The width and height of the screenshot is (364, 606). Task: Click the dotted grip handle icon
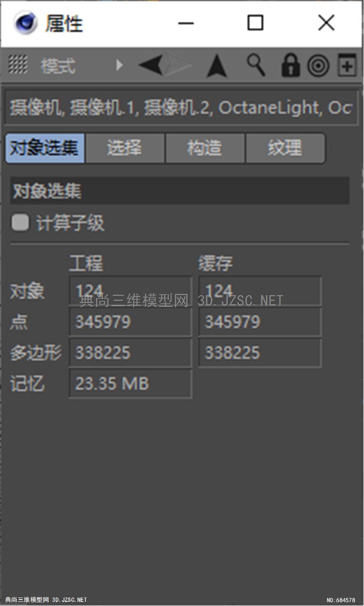coord(18,64)
